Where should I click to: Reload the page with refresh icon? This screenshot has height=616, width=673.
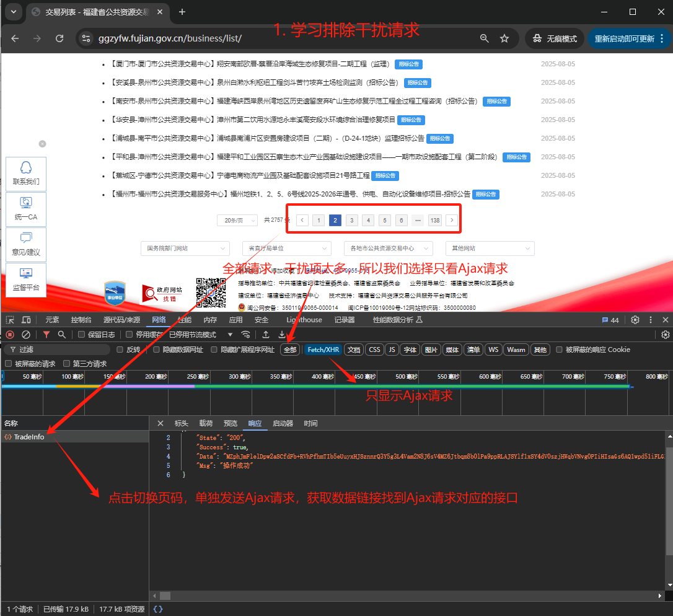pyautogui.click(x=59, y=38)
